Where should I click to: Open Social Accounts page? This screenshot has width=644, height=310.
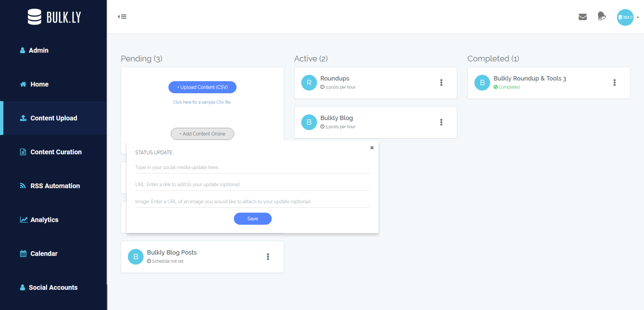(53, 287)
